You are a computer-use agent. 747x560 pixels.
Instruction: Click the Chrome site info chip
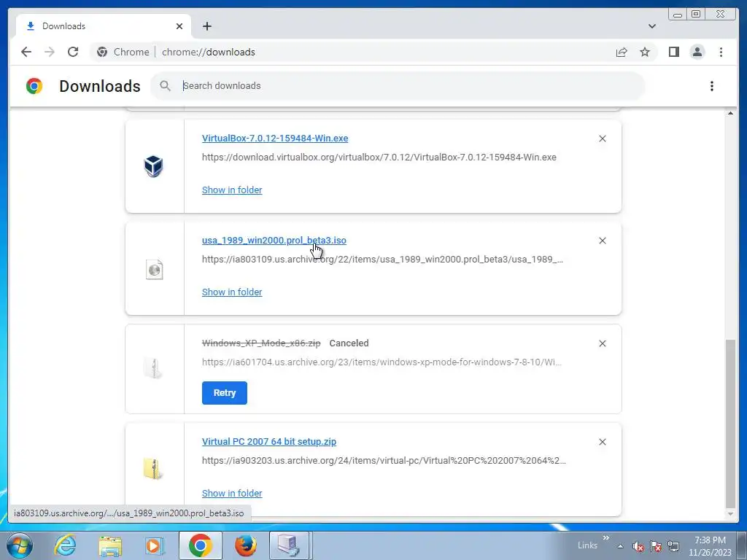point(123,52)
